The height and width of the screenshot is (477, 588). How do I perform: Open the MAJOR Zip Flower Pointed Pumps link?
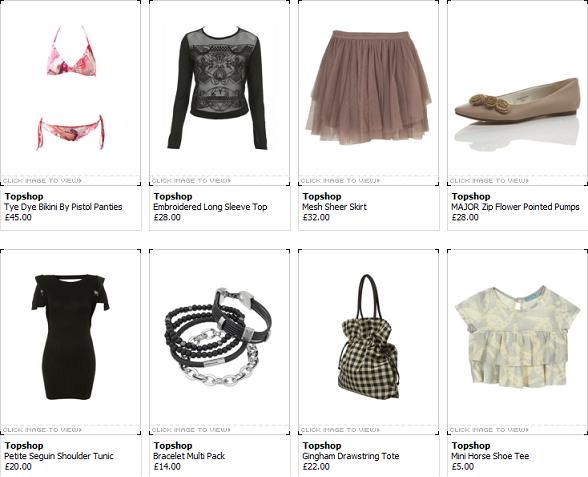[x=515, y=207]
